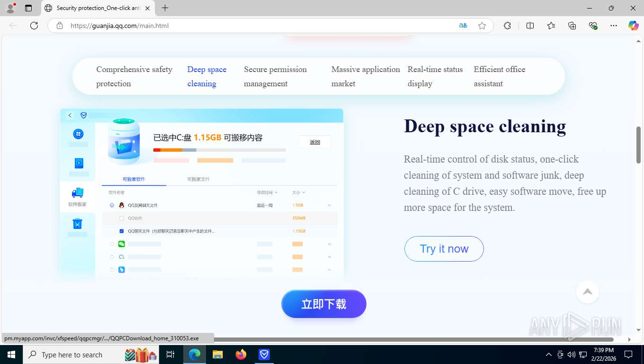The width and height of the screenshot is (644, 364).
Task: Launch Firefox from the taskbar
Action: (241, 355)
